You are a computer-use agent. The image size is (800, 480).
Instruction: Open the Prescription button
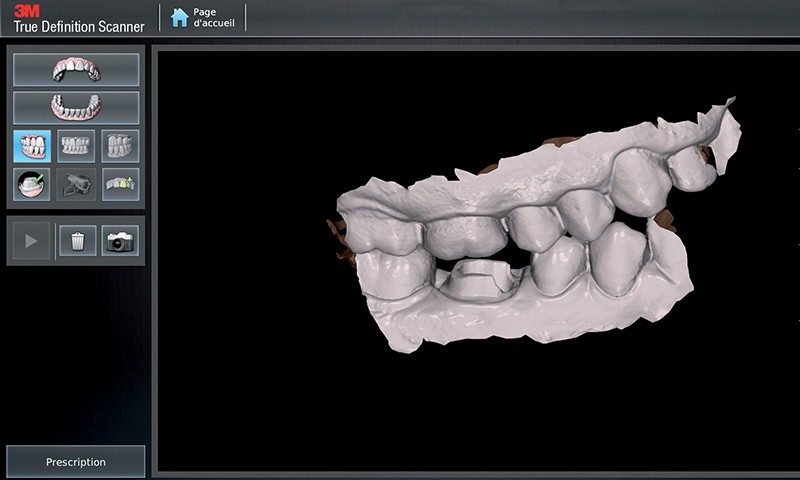[76, 462]
